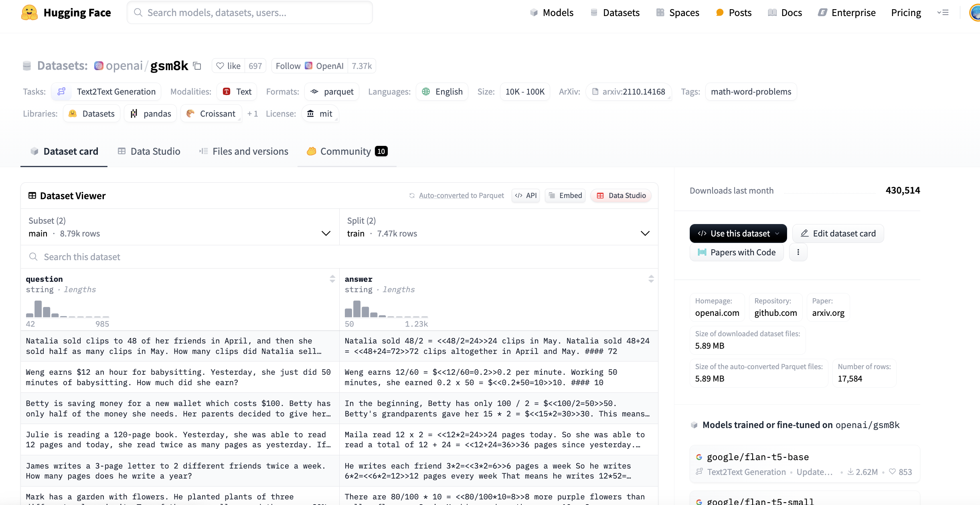Sort the answer column using the arrows
980x505 pixels.
tap(651, 279)
